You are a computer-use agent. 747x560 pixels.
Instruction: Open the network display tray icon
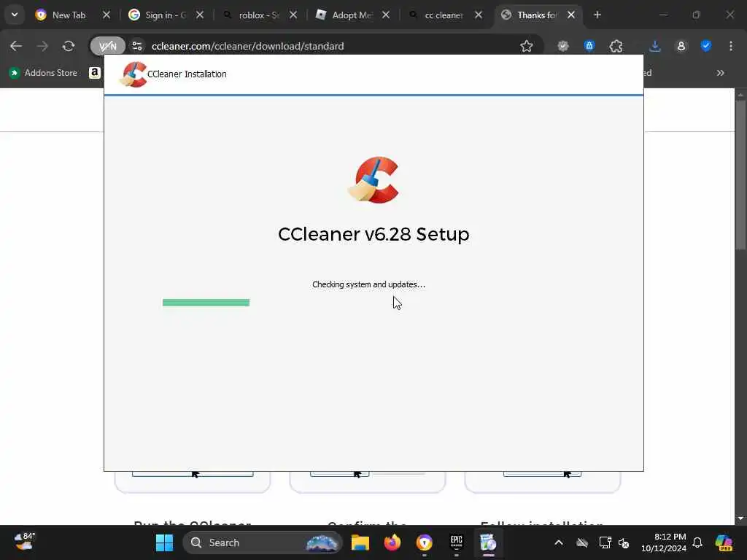[605, 542]
